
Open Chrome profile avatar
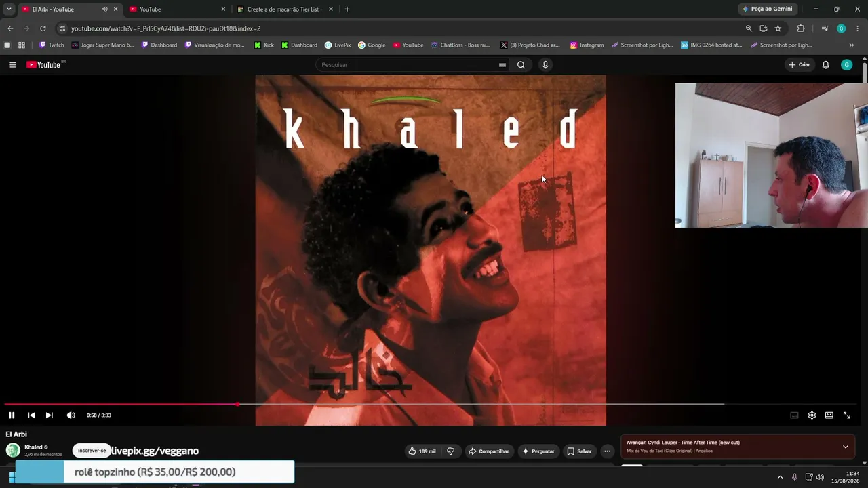click(x=841, y=28)
